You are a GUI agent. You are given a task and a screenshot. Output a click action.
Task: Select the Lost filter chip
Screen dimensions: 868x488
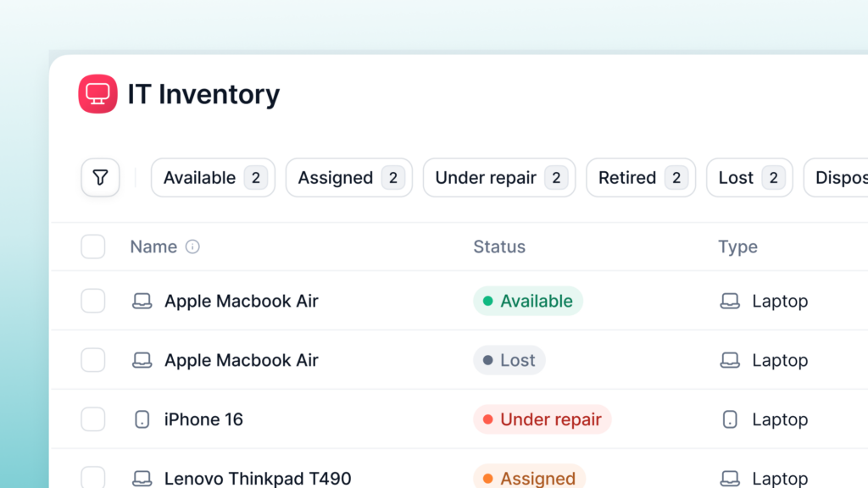[748, 178]
